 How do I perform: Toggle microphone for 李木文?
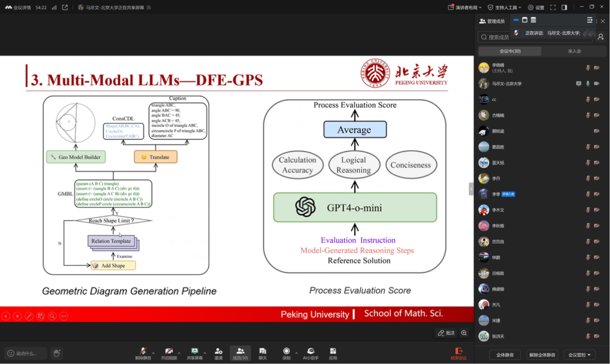pyautogui.click(x=588, y=210)
